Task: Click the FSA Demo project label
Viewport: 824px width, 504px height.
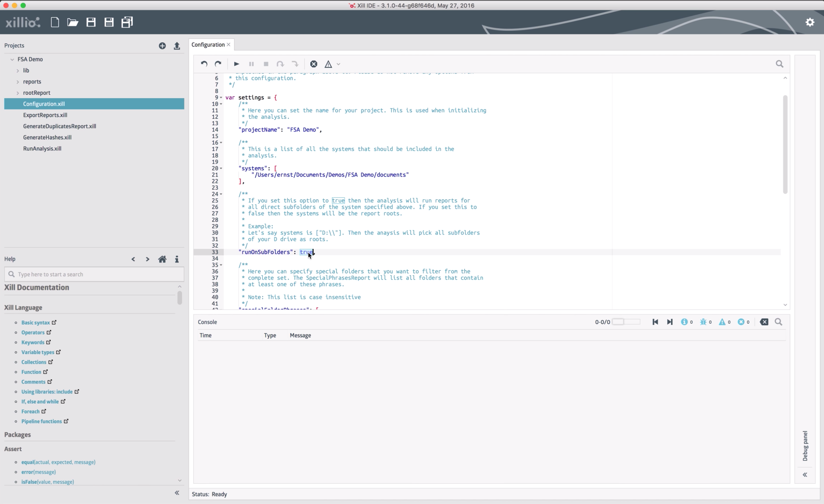Action: pos(30,59)
